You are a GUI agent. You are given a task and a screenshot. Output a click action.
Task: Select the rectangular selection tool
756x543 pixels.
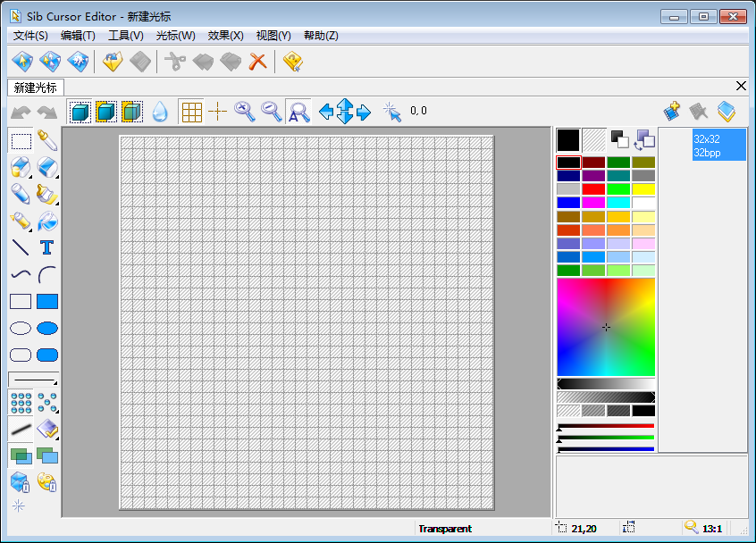21,141
